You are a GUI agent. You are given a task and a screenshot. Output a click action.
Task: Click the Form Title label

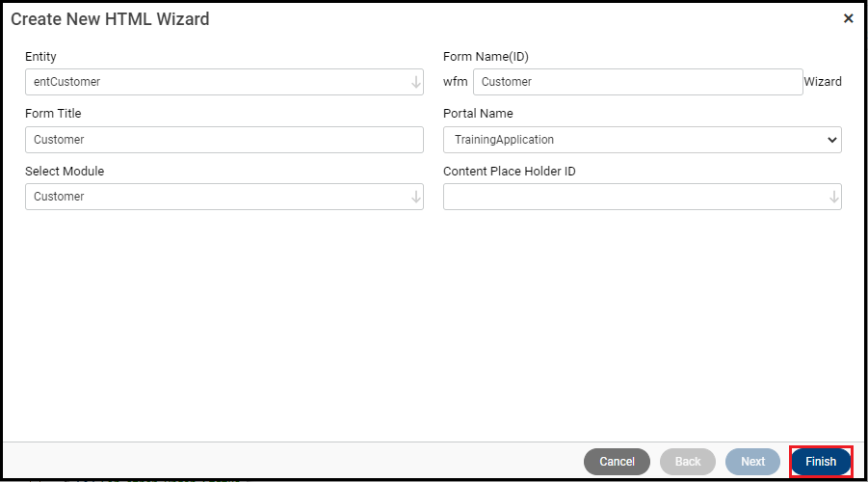(x=53, y=114)
